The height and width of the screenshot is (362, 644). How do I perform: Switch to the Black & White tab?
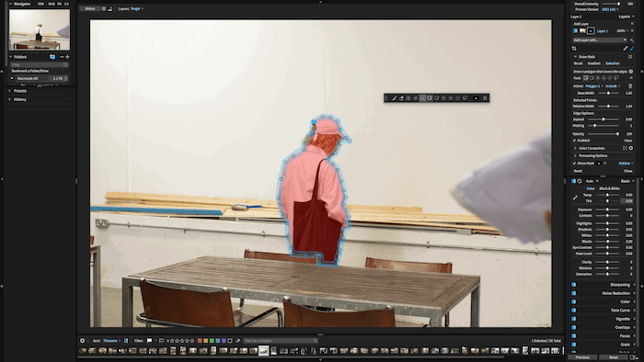coord(609,188)
